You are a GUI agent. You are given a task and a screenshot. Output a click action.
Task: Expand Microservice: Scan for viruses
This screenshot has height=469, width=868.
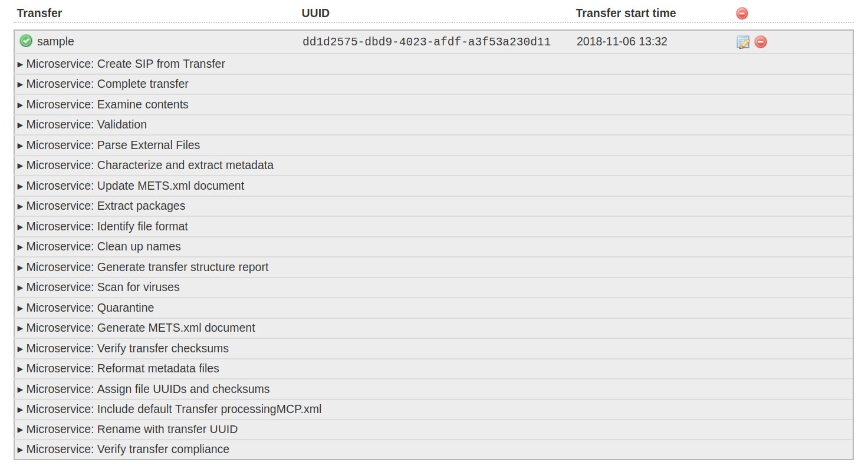pyautogui.click(x=103, y=287)
